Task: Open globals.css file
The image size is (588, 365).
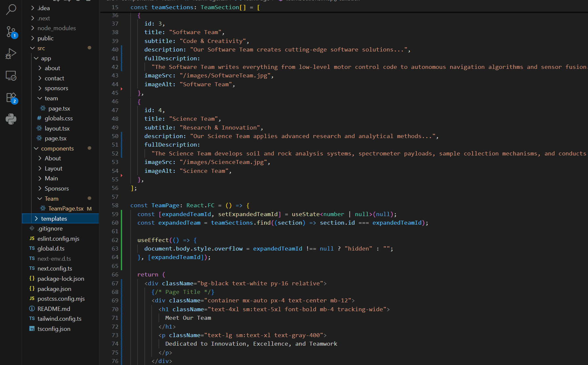Action: tap(58, 118)
